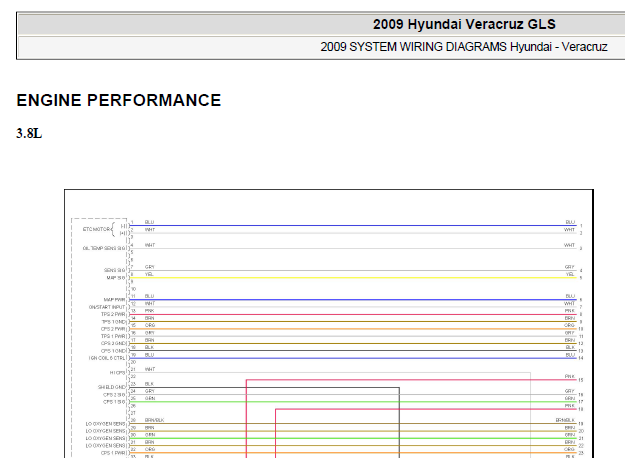Click the "CPS 1 PWR" pin label
Image resolution: width=625 pixels, height=458 pixels.
[x=114, y=453]
